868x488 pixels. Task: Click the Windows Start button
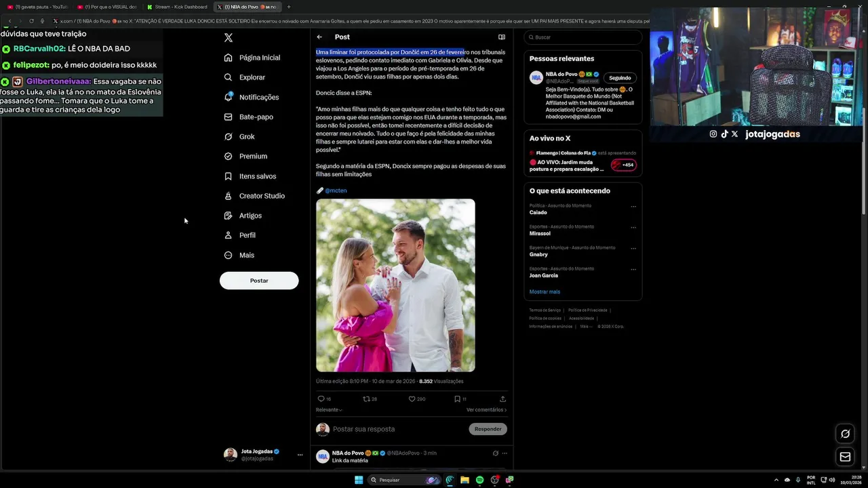359,480
